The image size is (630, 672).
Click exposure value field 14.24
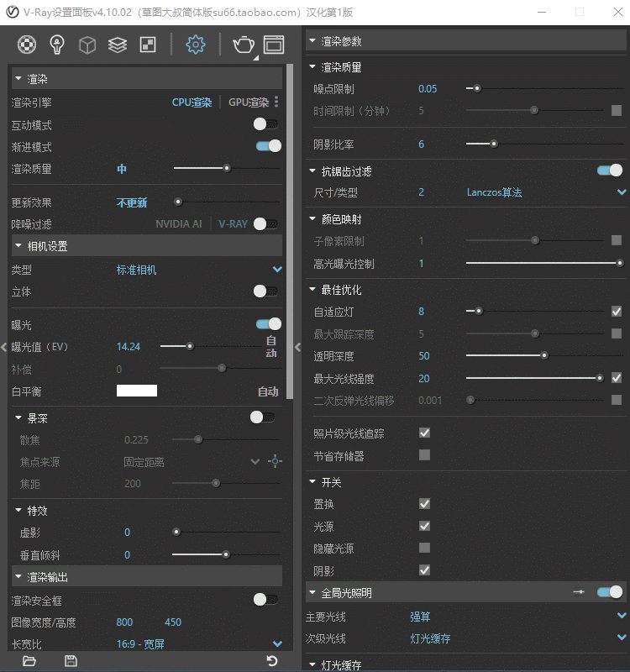tap(129, 346)
